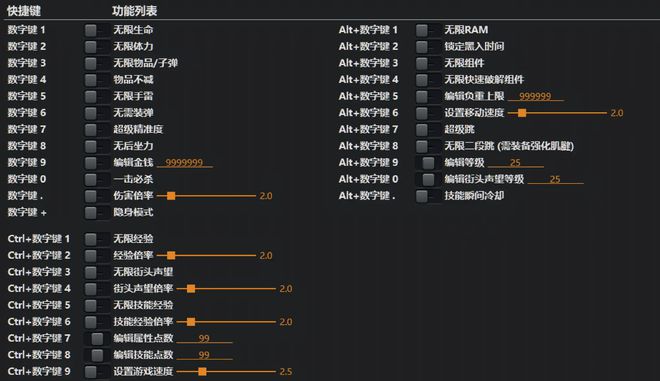This screenshot has height=381, width=660.
Task: Toggle 编辑等级 switch
Action: (428, 163)
